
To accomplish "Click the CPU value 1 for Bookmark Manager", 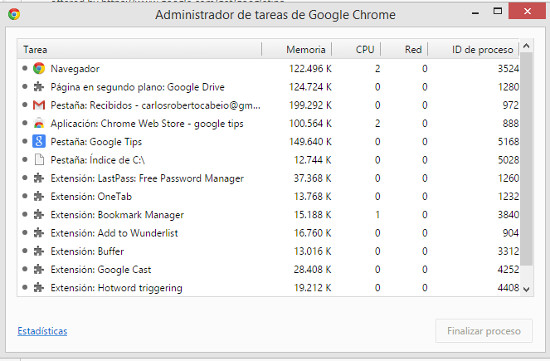I will click(377, 214).
